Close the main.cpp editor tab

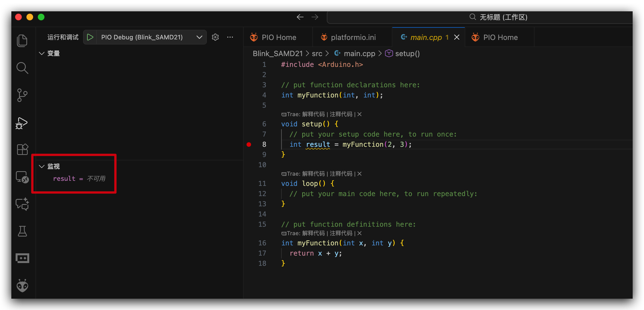point(457,37)
